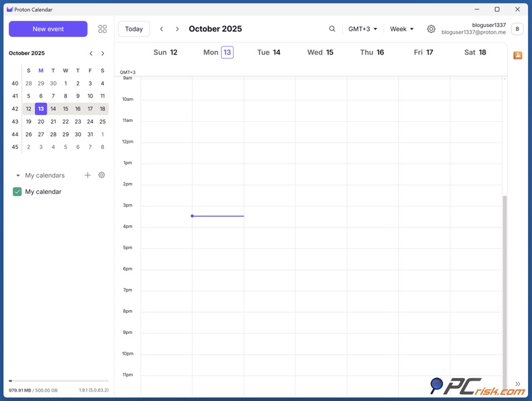Click the search magnifier icon
532x401 pixels.
coord(332,29)
